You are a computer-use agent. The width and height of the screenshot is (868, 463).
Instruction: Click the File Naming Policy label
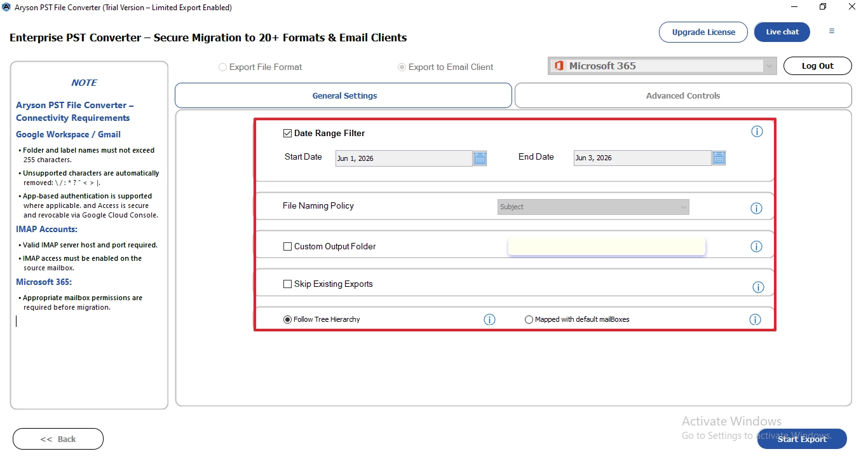pos(318,206)
